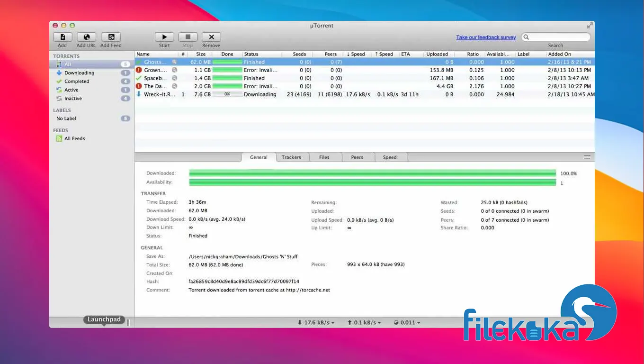
Task: Open the Speed tab
Action: click(x=390, y=157)
